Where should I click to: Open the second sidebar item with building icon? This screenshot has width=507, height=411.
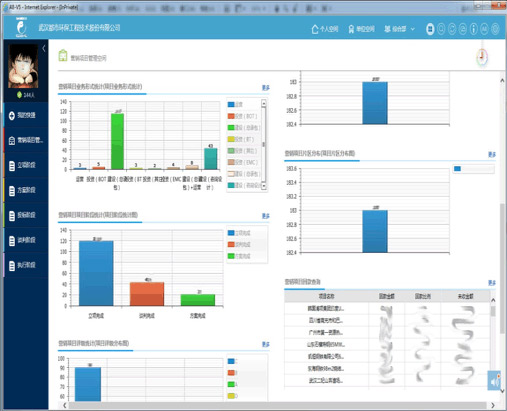point(26,140)
